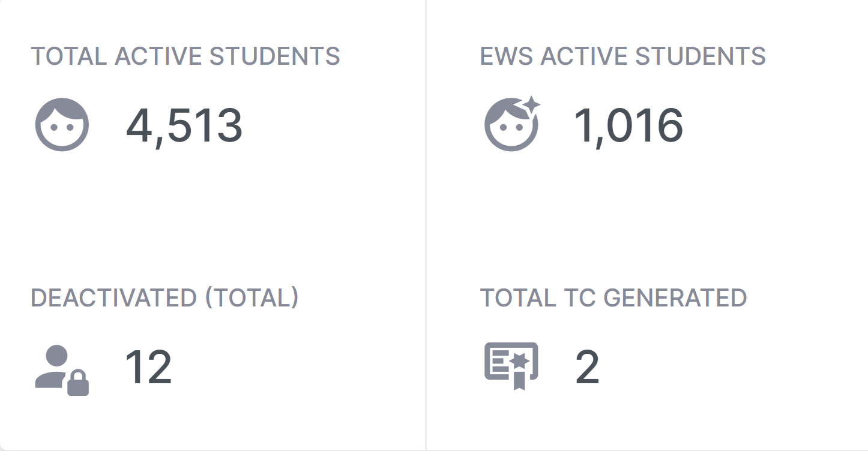Open the Deactivated (Total) heading
868x451 pixels.
tap(164, 297)
